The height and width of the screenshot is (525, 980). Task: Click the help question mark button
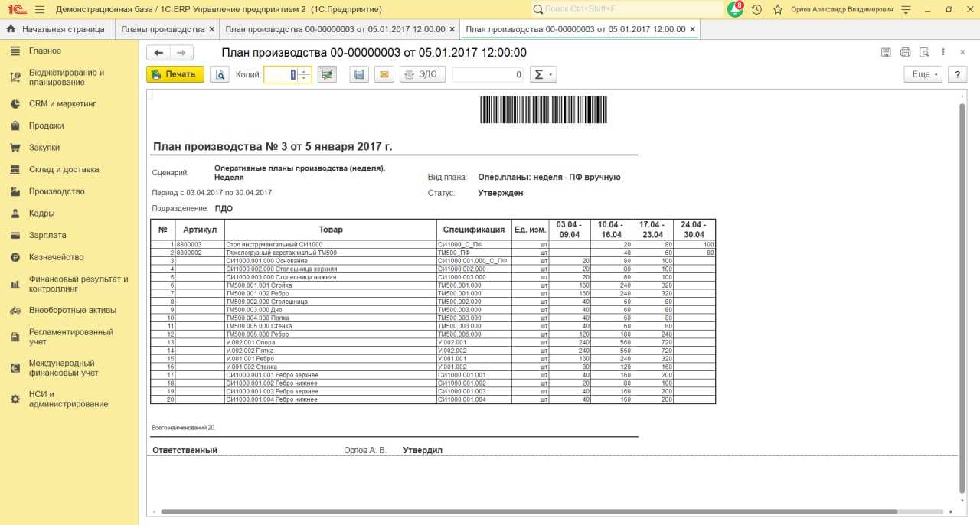pos(957,74)
